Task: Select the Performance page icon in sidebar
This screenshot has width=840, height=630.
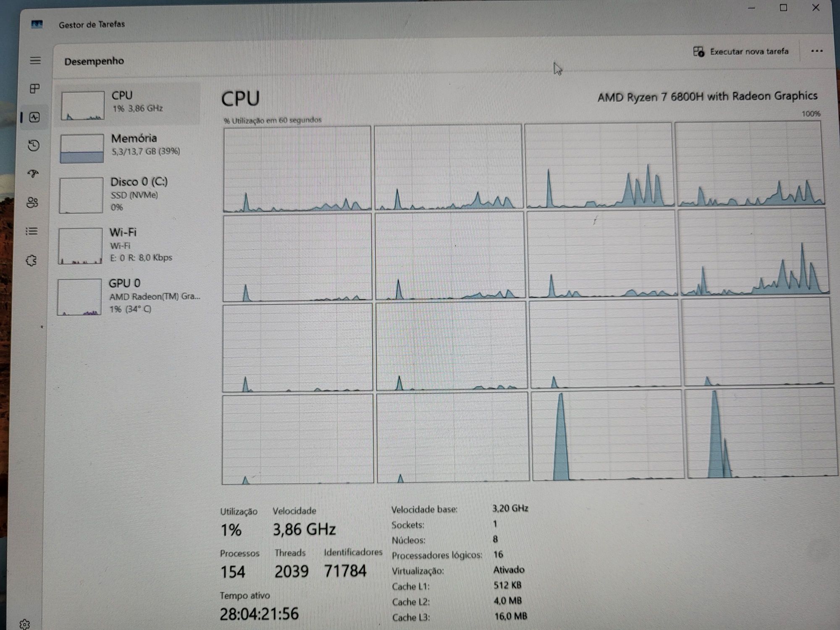Action: [x=34, y=117]
